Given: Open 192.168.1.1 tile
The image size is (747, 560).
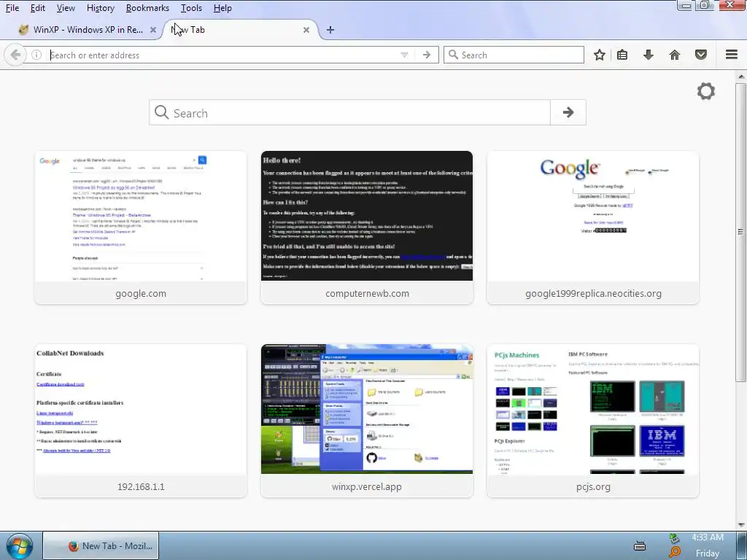Looking at the screenshot, I should [x=141, y=421].
